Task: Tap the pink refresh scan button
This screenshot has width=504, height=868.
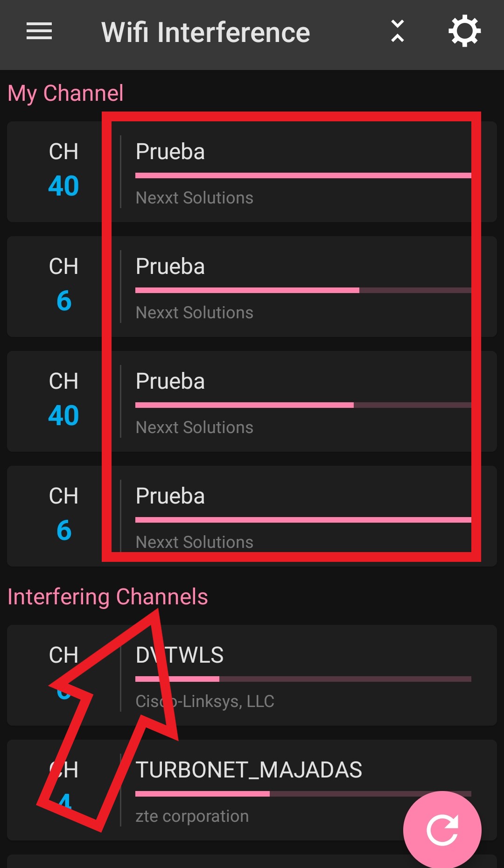Action: point(442,830)
